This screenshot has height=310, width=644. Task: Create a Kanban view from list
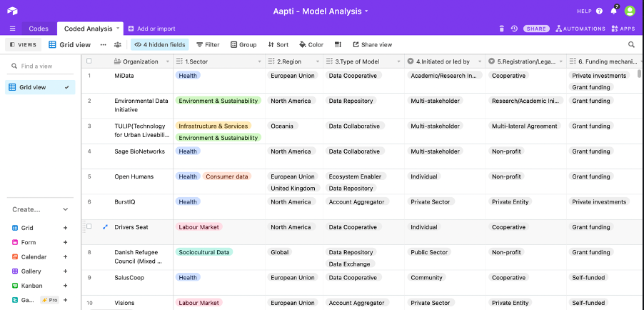coord(31,285)
